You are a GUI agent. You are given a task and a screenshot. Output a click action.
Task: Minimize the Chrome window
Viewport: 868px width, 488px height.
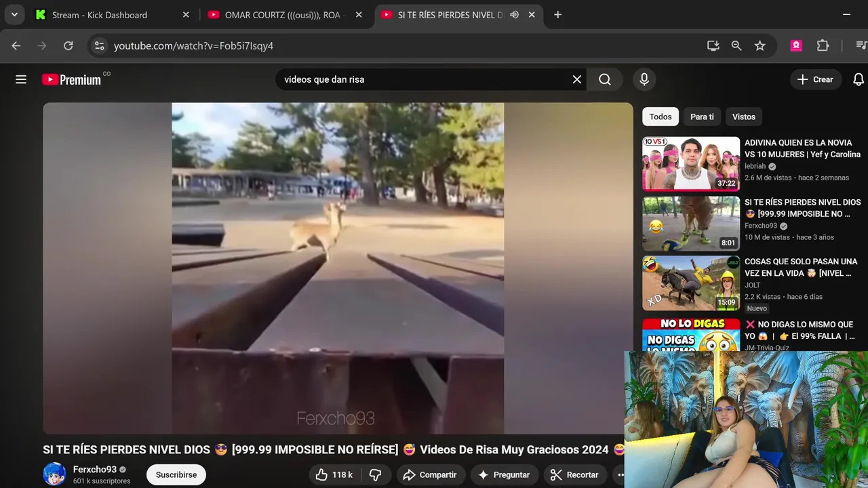tap(846, 14)
